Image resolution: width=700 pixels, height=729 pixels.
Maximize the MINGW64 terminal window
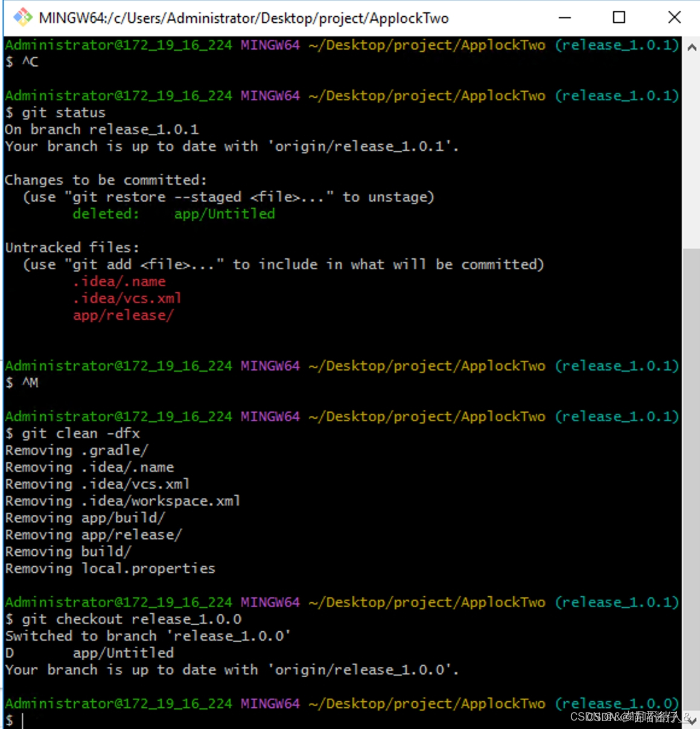point(619,18)
